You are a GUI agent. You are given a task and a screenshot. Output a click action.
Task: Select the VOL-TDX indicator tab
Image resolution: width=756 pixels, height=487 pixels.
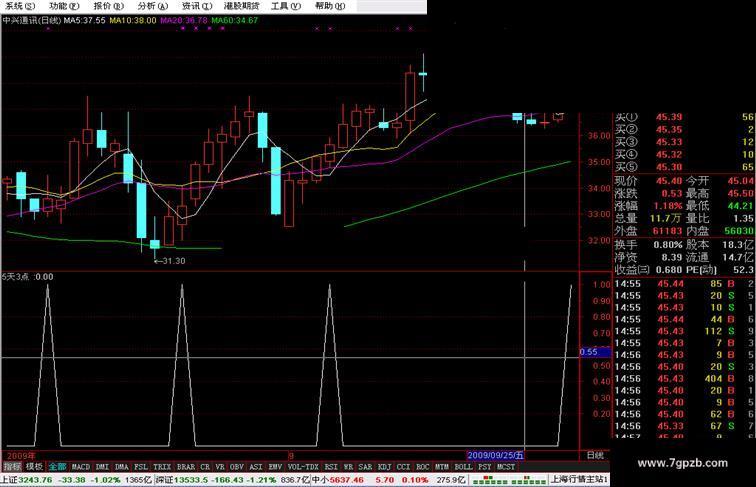tap(303, 467)
